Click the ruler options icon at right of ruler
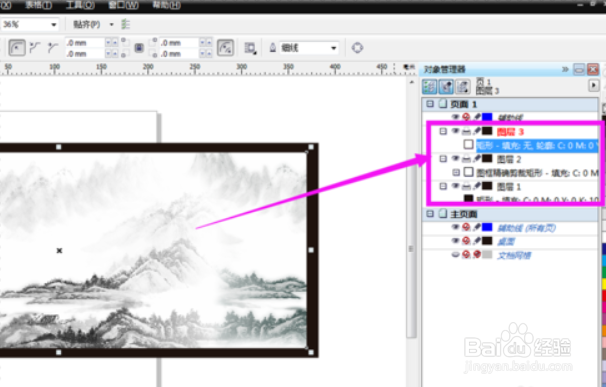606x387 pixels. [x=408, y=67]
